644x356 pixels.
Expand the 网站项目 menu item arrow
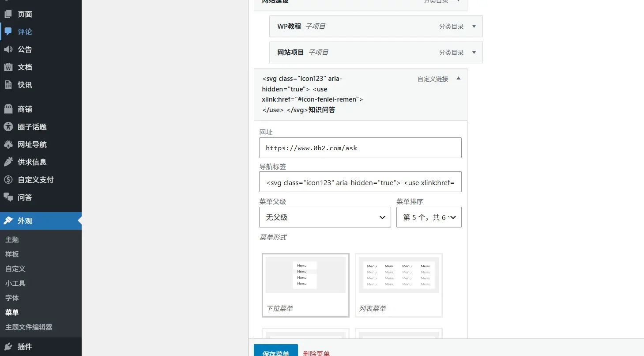(474, 52)
